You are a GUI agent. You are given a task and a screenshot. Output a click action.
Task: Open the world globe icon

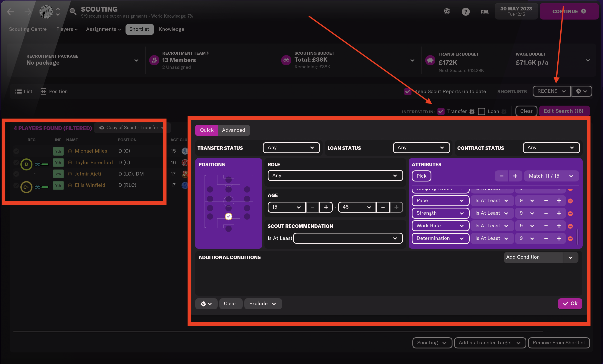click(x=447, y=12)
